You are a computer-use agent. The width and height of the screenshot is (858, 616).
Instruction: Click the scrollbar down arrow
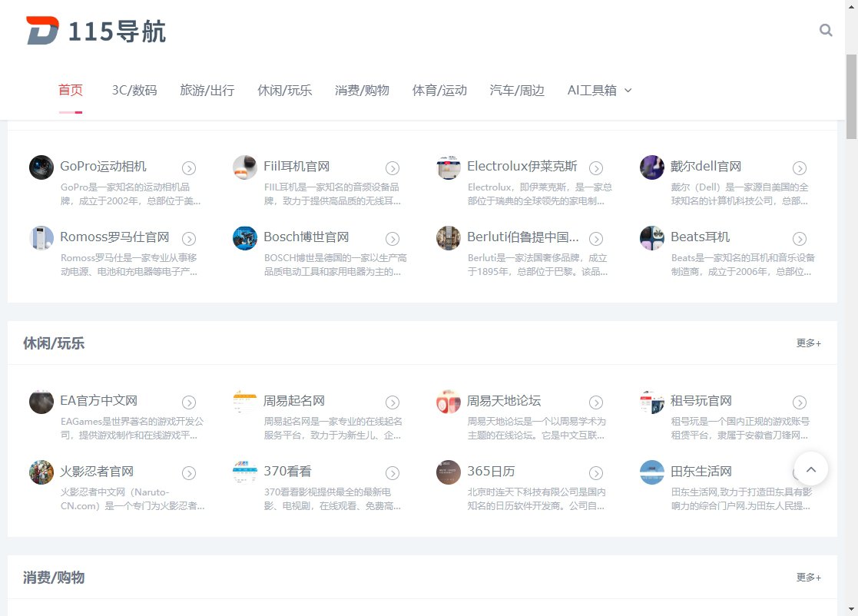click(x=851, y=609)
